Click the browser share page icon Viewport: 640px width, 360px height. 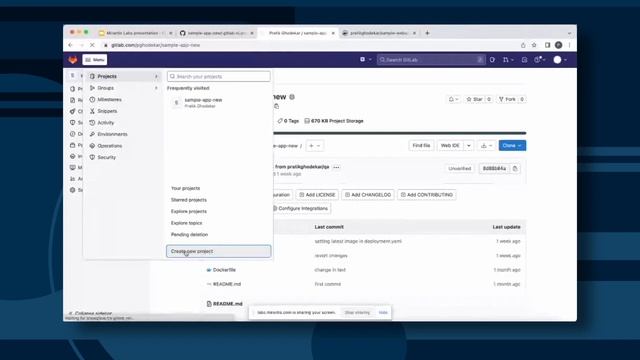tap(523, 45)
